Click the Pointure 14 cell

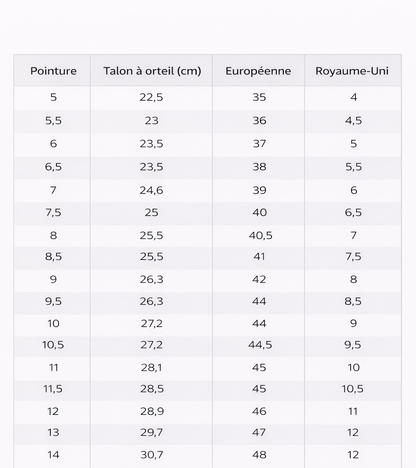pos(53,455)
